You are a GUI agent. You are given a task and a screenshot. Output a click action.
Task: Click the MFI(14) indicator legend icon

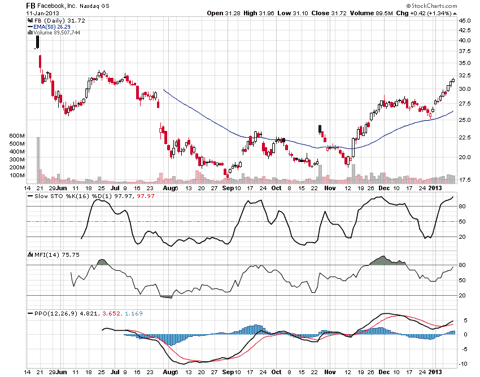tap(30, 255)
